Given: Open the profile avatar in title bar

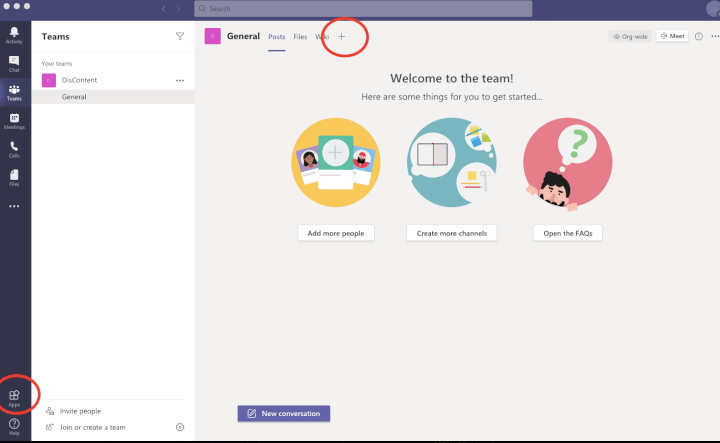Looking at the screenshot, I should (x=713, y=9).
